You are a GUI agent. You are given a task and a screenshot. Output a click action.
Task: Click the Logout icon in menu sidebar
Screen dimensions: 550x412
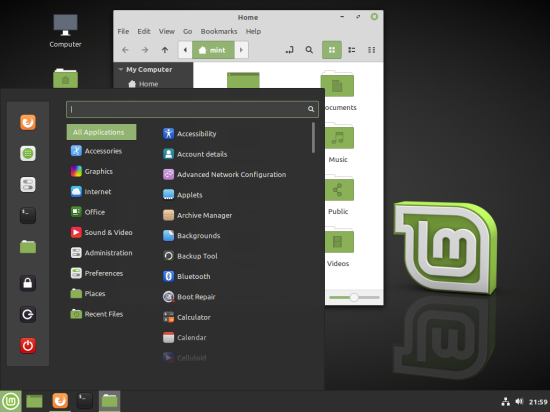click(x=28, y=314)
